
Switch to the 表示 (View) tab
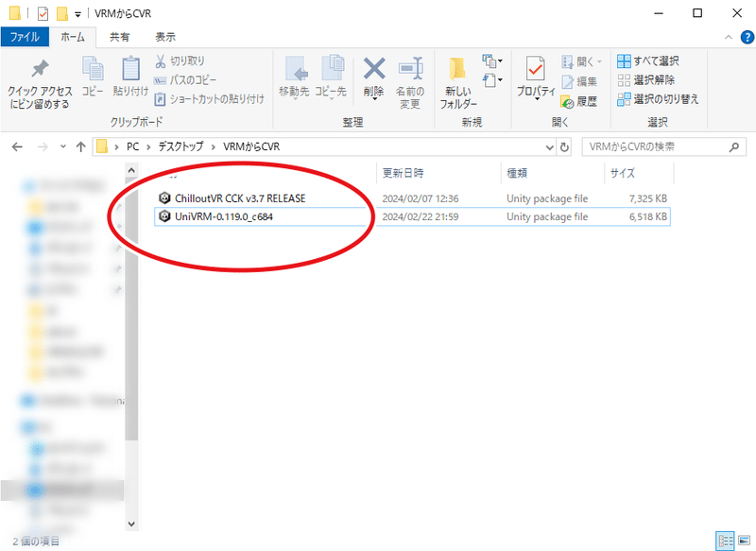[x=165, y=37]
